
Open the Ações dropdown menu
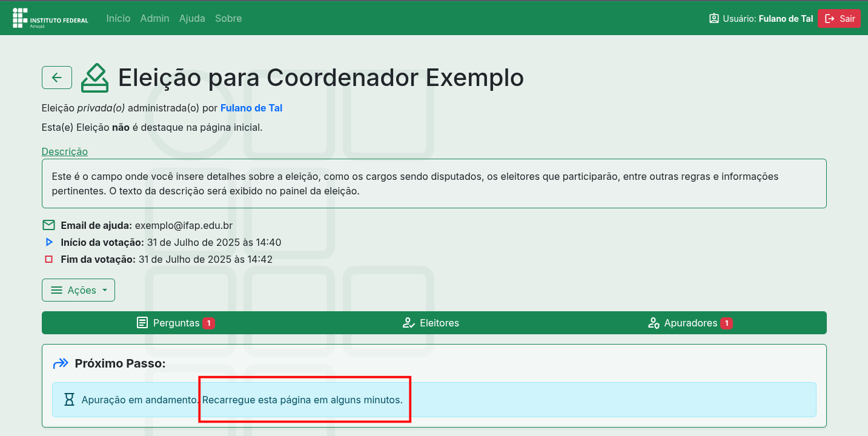click(78, 290)
